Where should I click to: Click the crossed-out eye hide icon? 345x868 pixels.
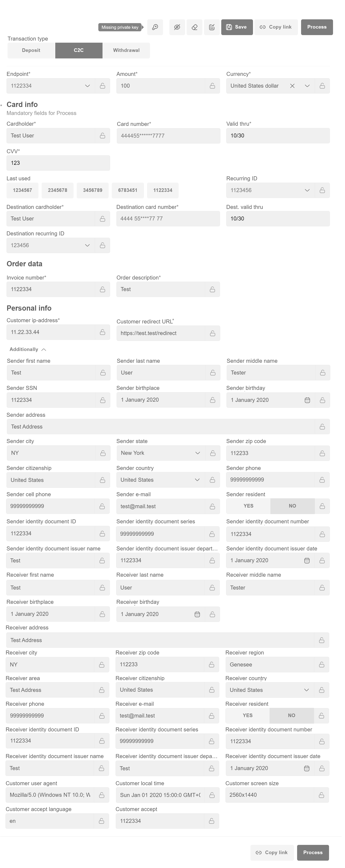click(x=177, y=27)
